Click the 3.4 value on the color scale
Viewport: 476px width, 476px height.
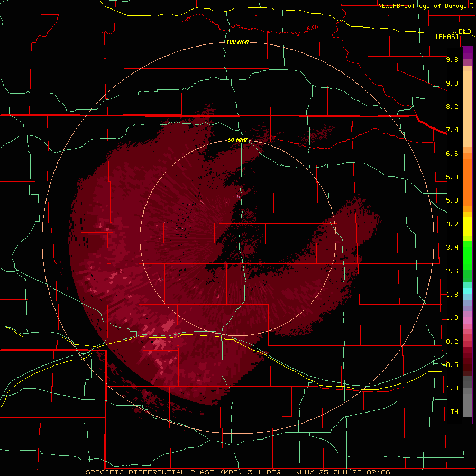pos(452,248)
